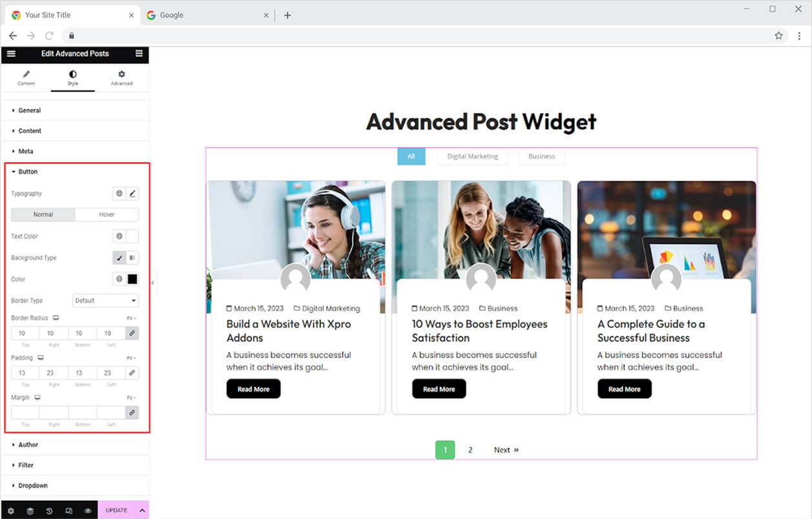Click the Update button
The width and height of the screenshot is (812, 519).
click(116, 510)
